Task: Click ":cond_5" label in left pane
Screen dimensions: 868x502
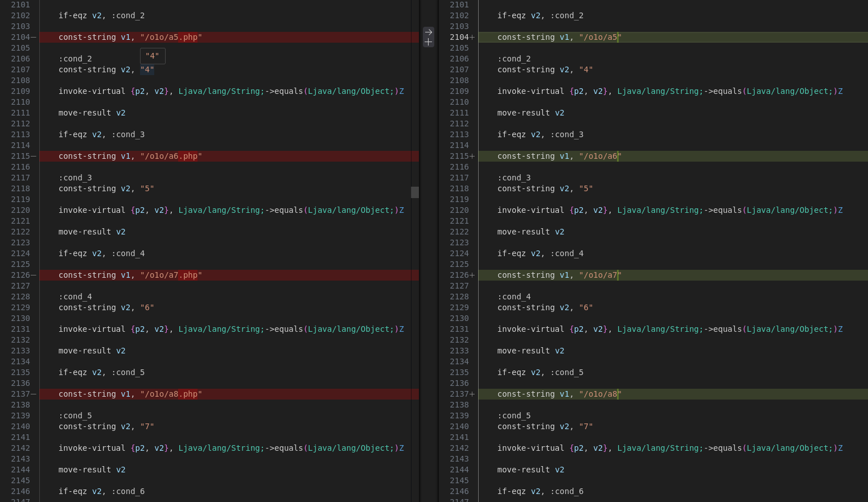Action: click(75, 415)
